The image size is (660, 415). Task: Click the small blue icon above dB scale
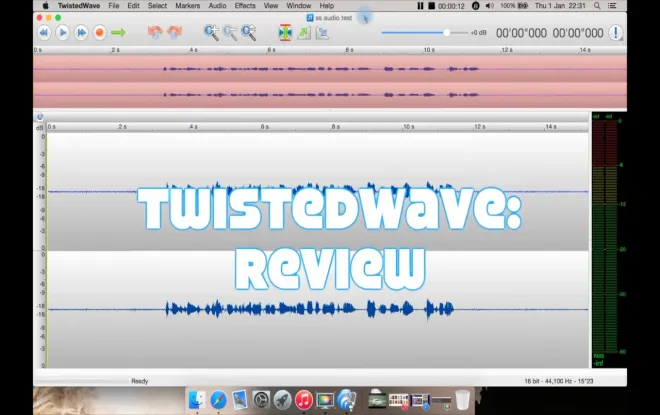40,117
